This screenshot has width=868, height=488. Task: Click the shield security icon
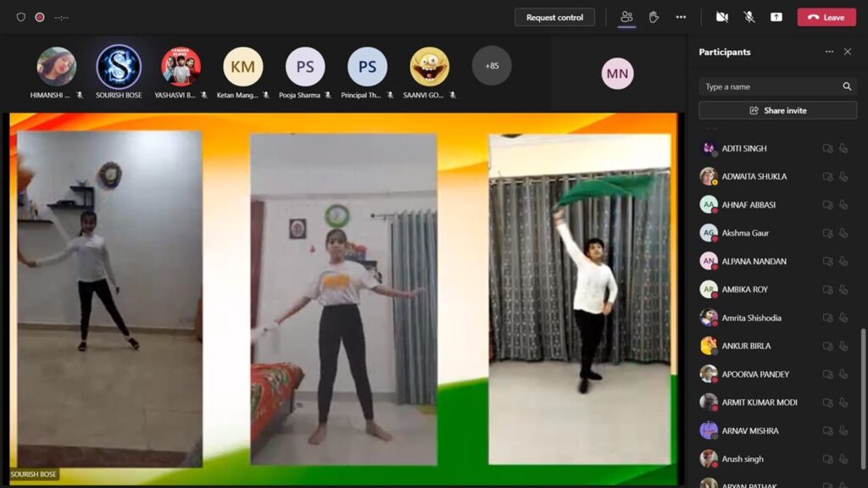pyautogui.click(x=21, y=17)
